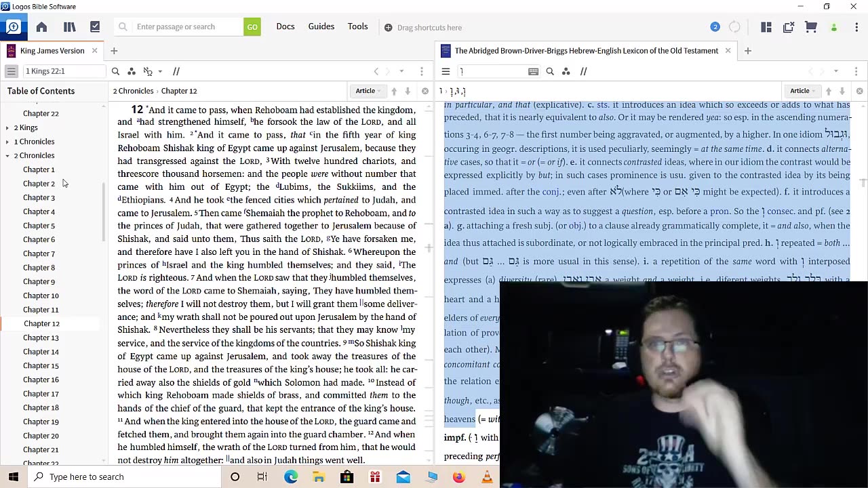Select Chapter 1 under 2 Chronicles

pos(39,169)
